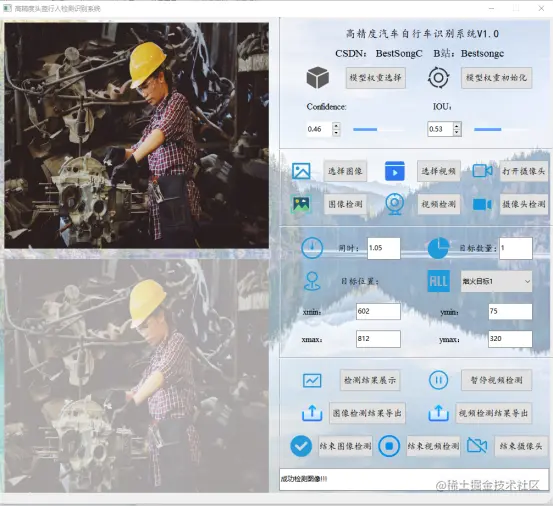This screenshot has height=506, width=554.
Task: Click the upload icon beside 视频检测结果导出
Action: tap(438, 413)
